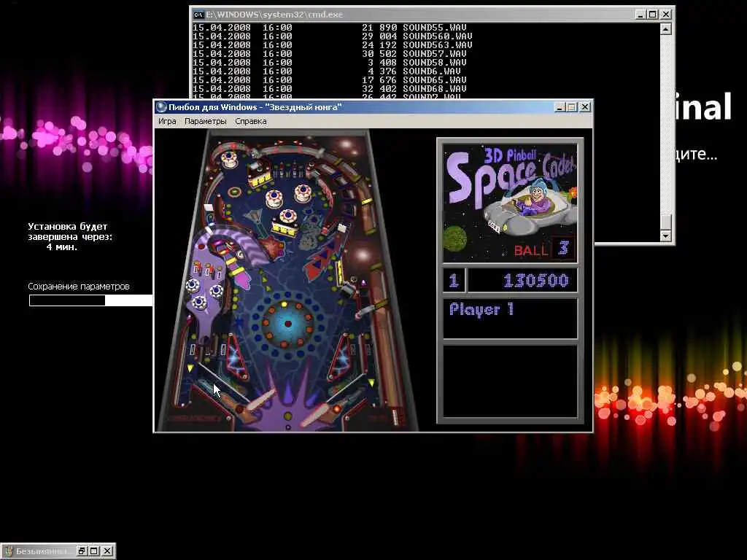Close the cmd.exe window

(666, 15)
